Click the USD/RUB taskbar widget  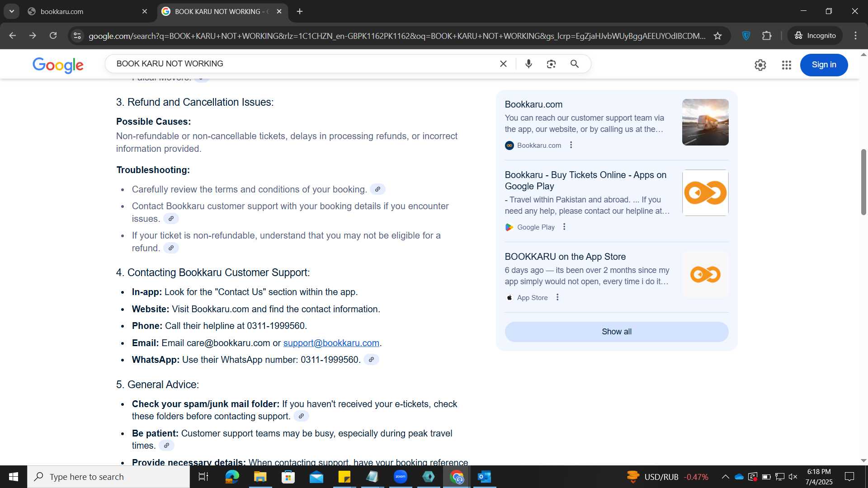(x=667, y=477)
